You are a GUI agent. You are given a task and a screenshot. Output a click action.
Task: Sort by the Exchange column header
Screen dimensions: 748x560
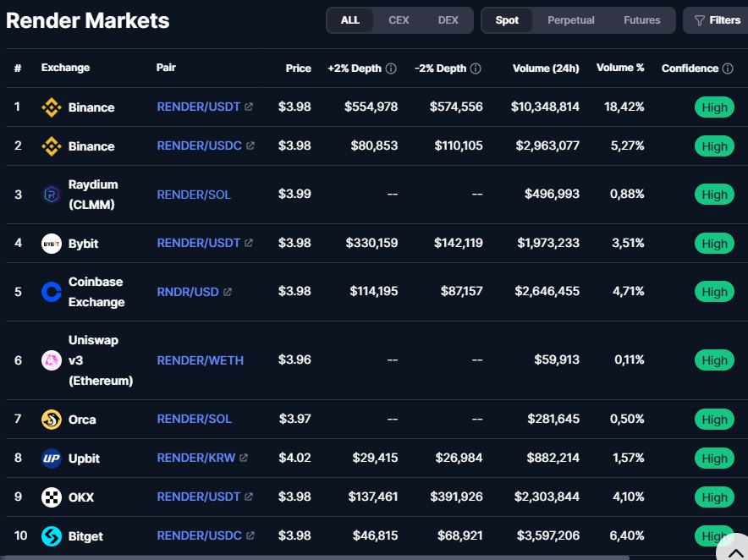pos(65,68)
